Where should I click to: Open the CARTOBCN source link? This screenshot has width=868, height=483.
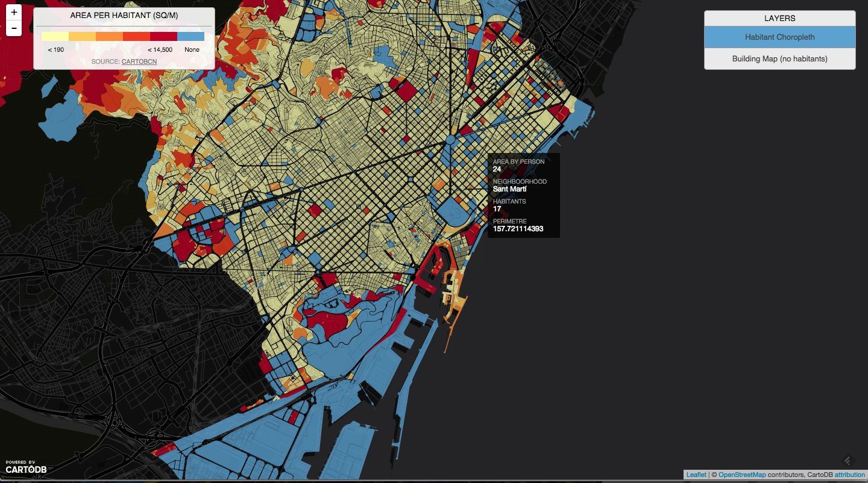pyautogui.click(x=139, y=61)
